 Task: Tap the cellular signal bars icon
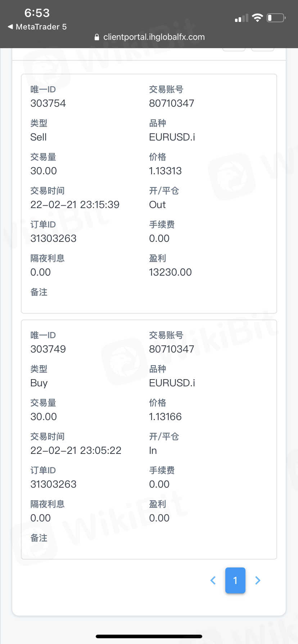pos(241,18)
